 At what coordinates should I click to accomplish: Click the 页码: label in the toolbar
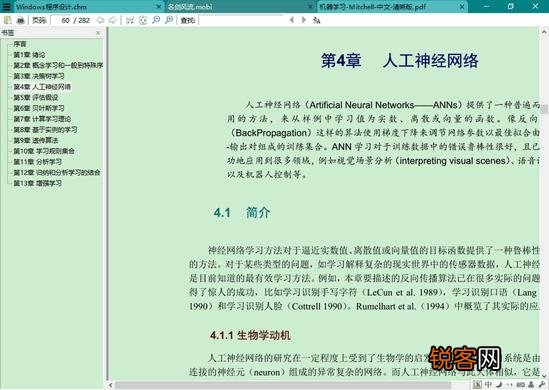(39, 20)
